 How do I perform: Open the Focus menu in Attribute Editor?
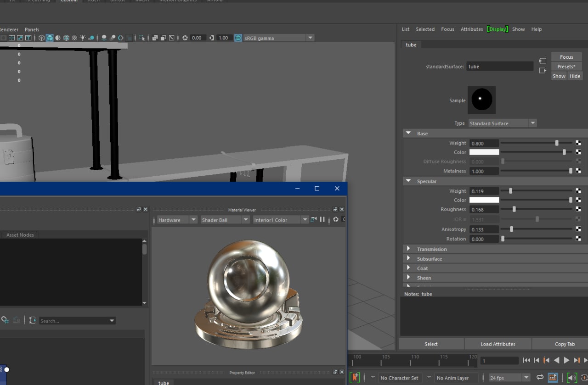click(x=447, y=29)
